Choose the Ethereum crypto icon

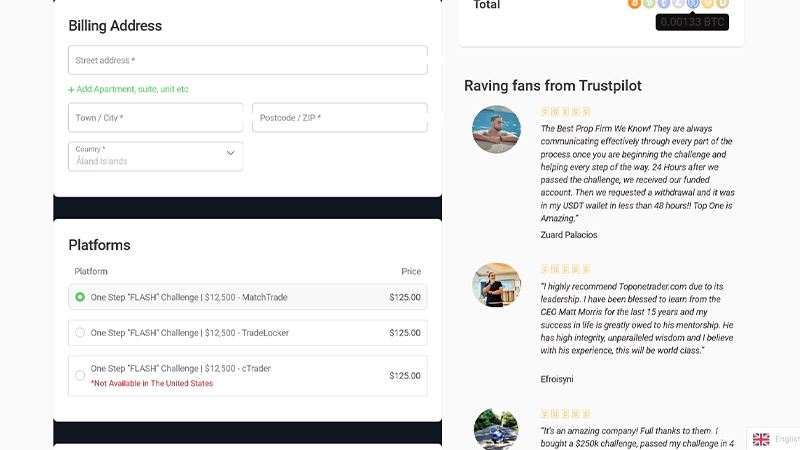[x=663, y=3]
